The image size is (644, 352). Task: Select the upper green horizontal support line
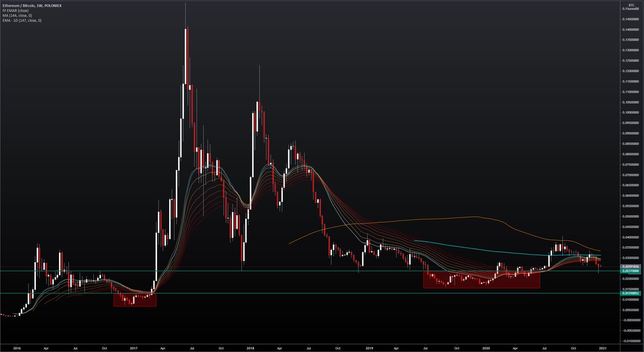click(x=322, y=272)
